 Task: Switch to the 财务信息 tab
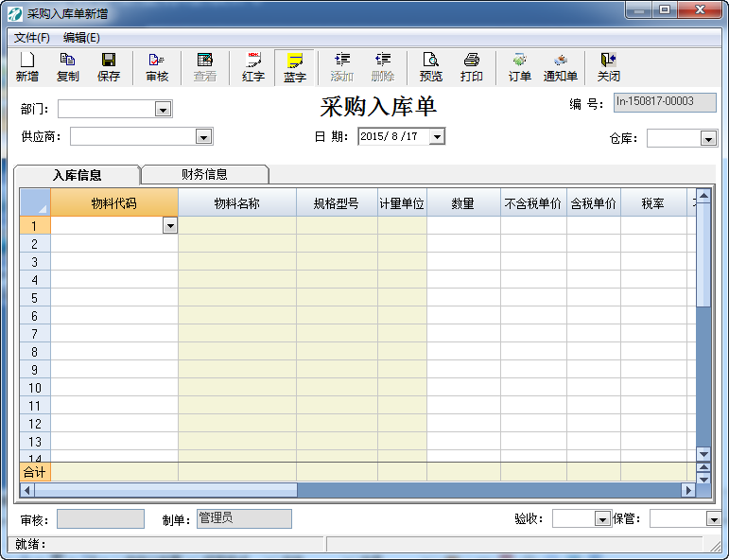coord(204,174)
